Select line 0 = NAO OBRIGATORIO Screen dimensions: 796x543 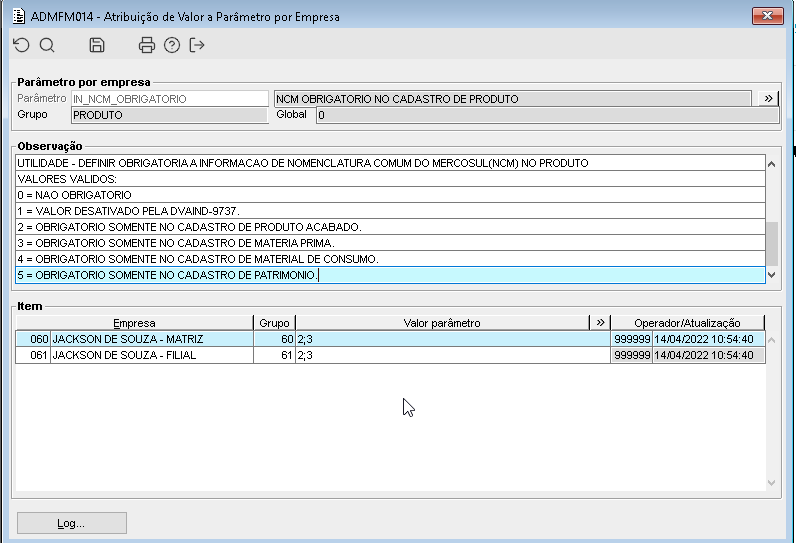390,195
